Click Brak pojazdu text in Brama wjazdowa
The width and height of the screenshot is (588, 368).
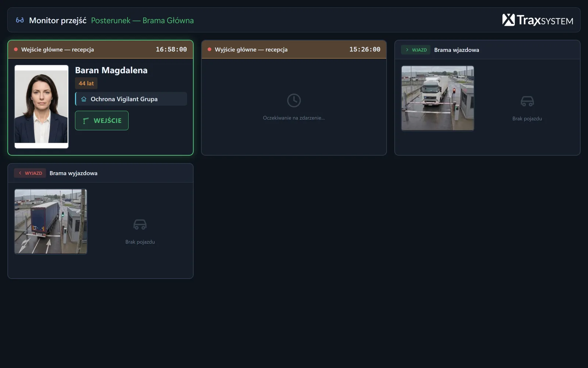click(527, 119)
